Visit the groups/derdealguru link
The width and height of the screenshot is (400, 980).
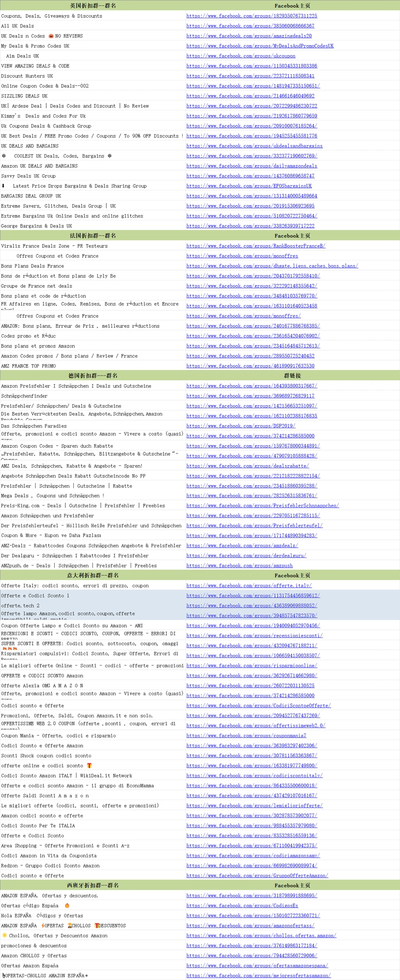pos(246,556)
